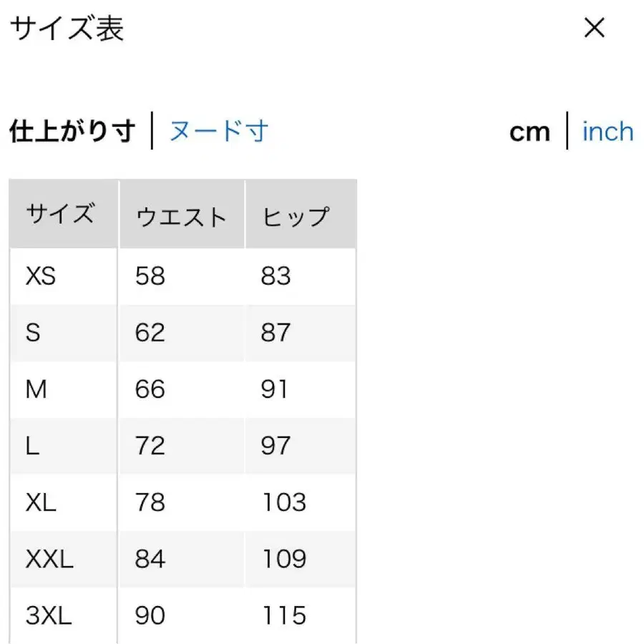Click the hip value 115 for 3XL
The width and height of the screenshot is (644, 644).
(x=284, y=615)
